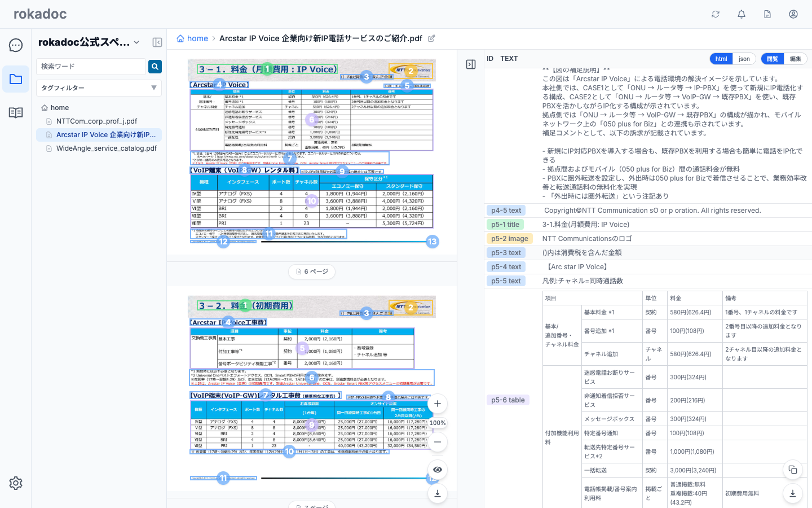Click the 初期費用無料 table cell

(x=765, y=493)
